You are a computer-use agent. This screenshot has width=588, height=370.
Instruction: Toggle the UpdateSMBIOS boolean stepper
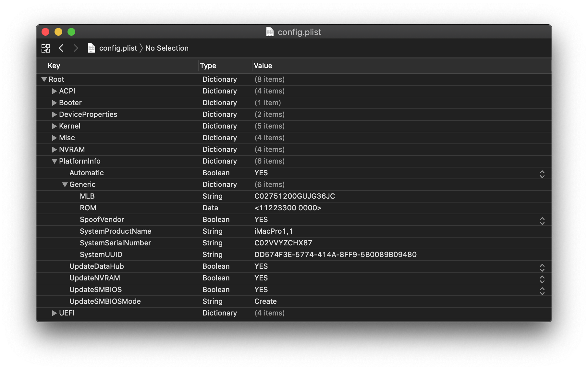(542, 291)
